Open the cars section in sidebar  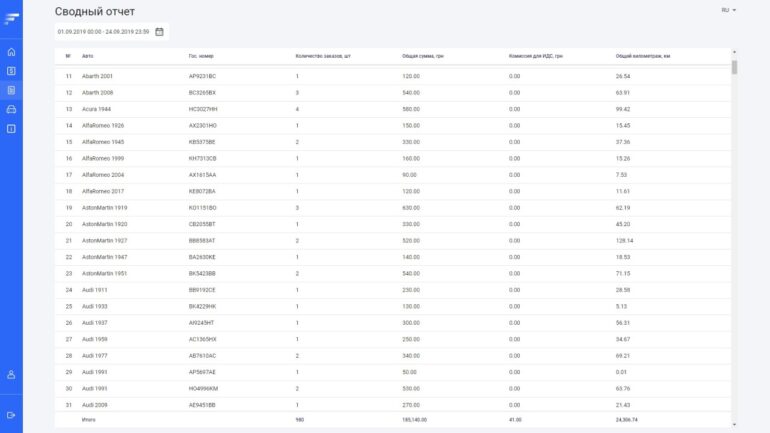coord(11,109)
